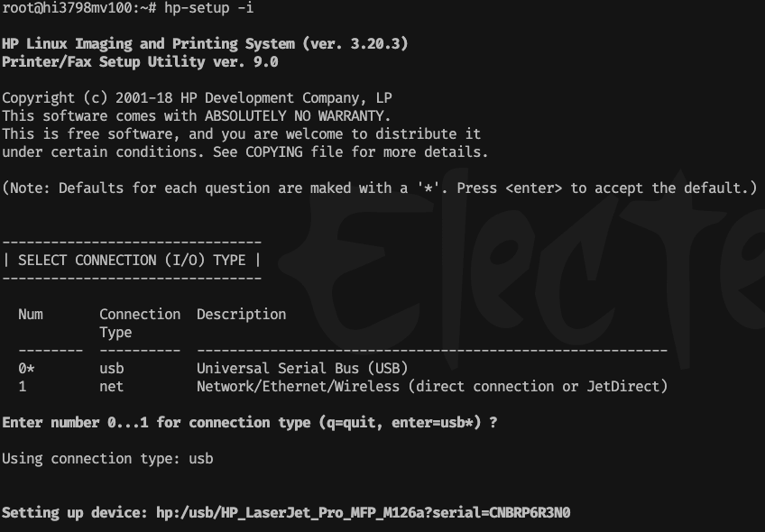Click the 'SELECT CONNECTION (I/O) TYPE' header
This screenshot has height=532, width=765.
coord(132,260)
